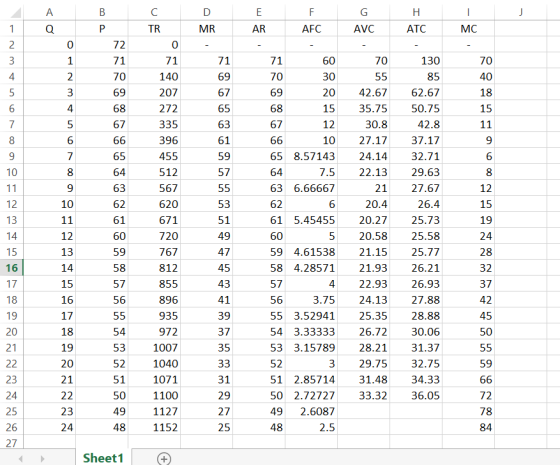Screen dimensions: 560x465
Task: Select column A header
Action: click(x=50, y=12)
